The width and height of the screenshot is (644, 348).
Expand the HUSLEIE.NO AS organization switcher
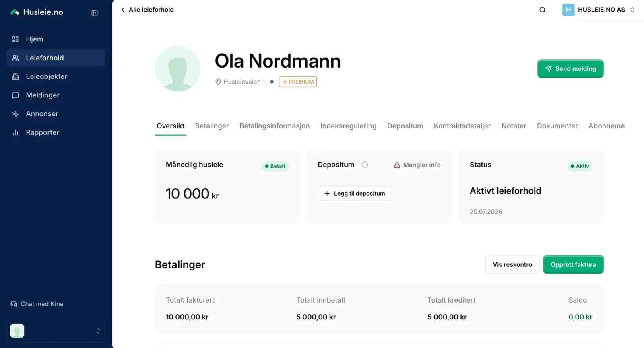(599, 10)
